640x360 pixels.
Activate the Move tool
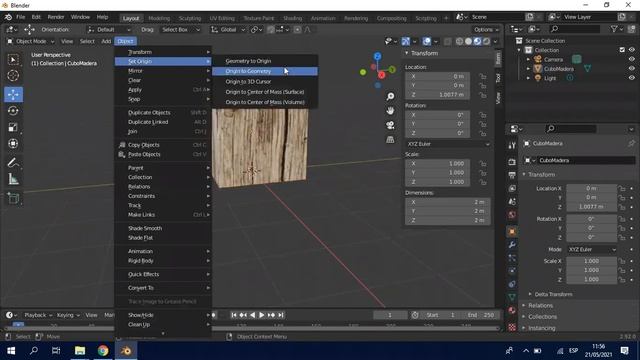pyautogui.click(x=13, y=94)
